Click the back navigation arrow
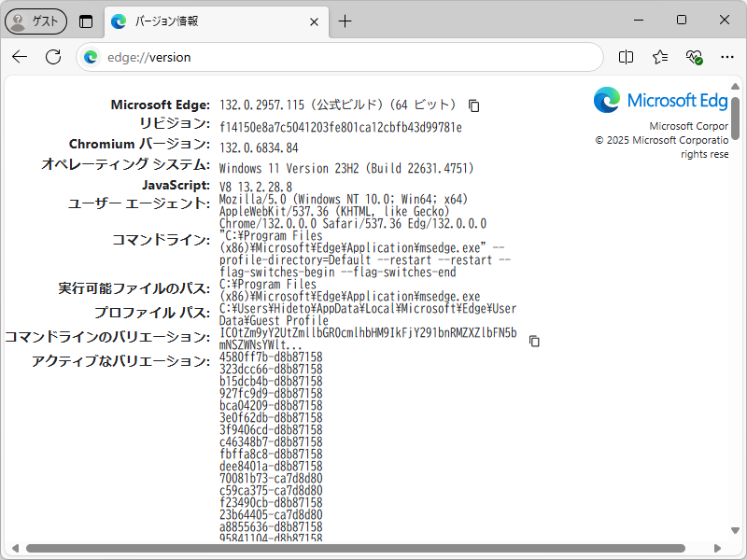747x560 pixels. (x=19, y=57)
